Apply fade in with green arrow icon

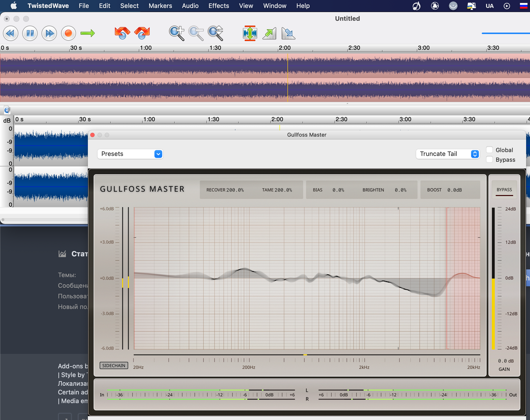(269, 33)
